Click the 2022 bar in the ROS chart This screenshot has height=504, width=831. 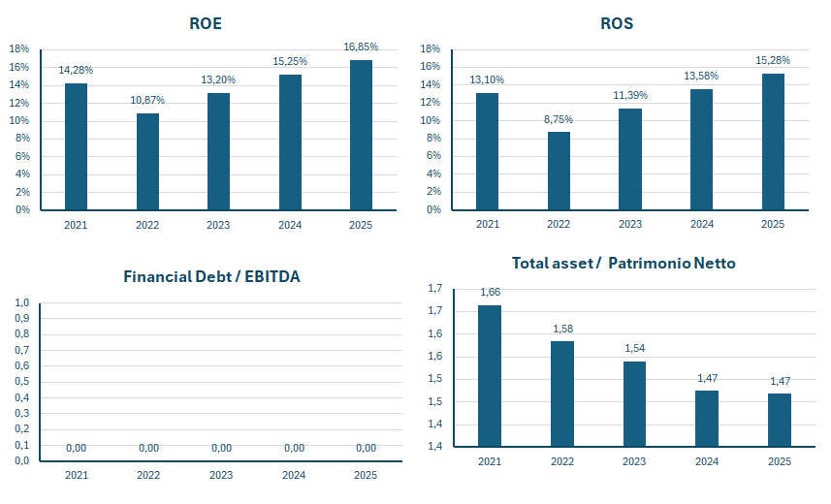(x=559, y=172)
